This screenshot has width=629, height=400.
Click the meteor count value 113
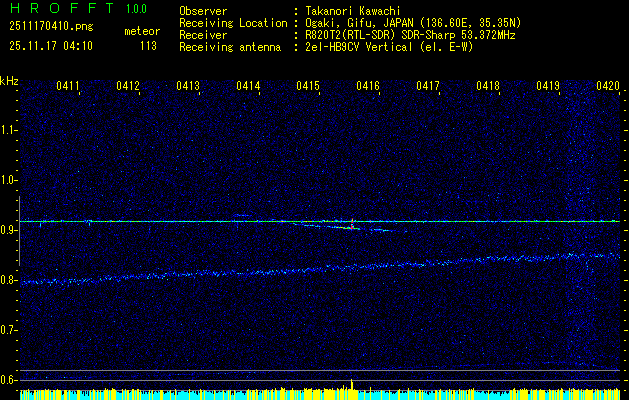pyautogui.click(x=148, y=45)
